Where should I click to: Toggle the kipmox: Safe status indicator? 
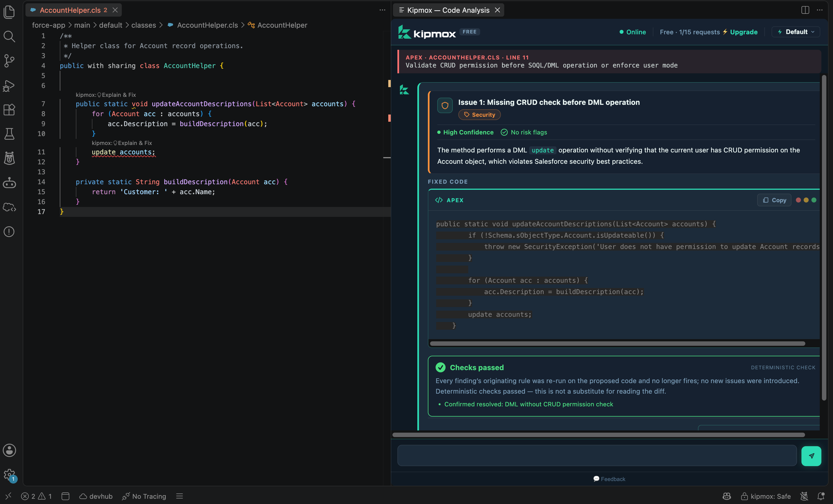(765, 496)
